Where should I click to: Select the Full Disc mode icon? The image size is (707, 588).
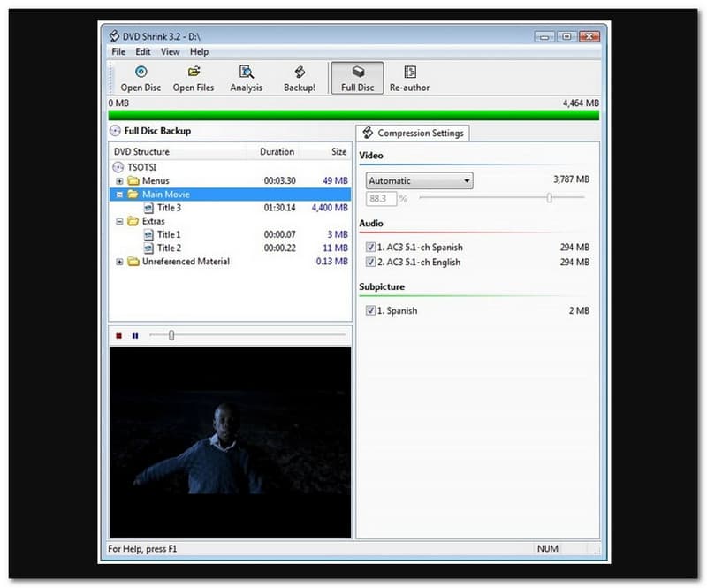pyautogui.click(x=357, y=73)
